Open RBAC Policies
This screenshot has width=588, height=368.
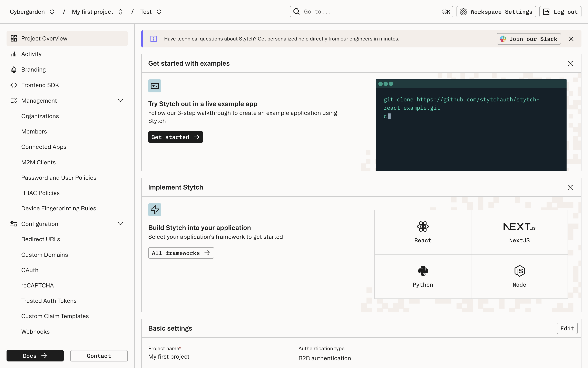tap(40, 193)
